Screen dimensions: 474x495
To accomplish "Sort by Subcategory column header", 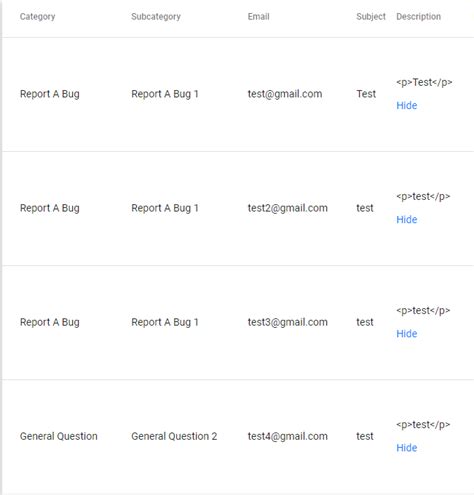I will click(x=156, y=16).
